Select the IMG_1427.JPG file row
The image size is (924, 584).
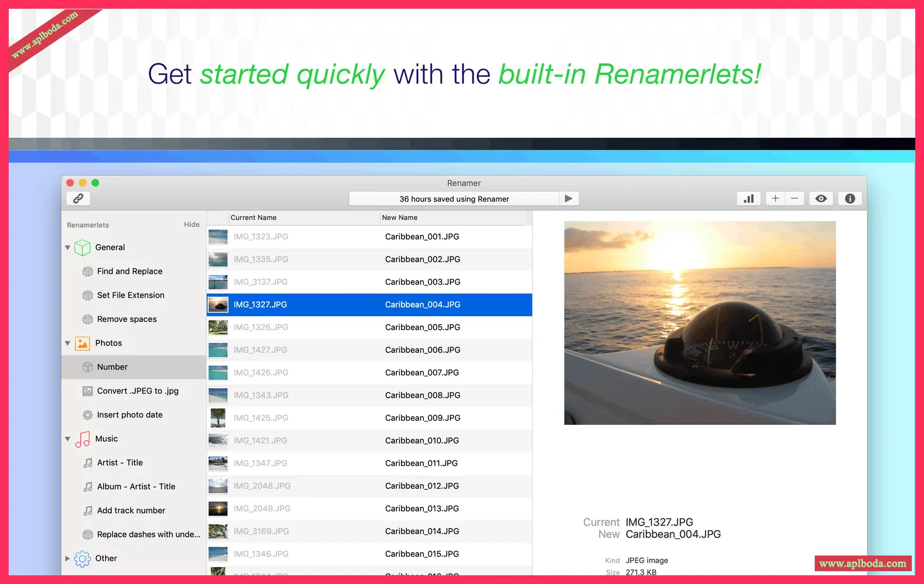370,350
